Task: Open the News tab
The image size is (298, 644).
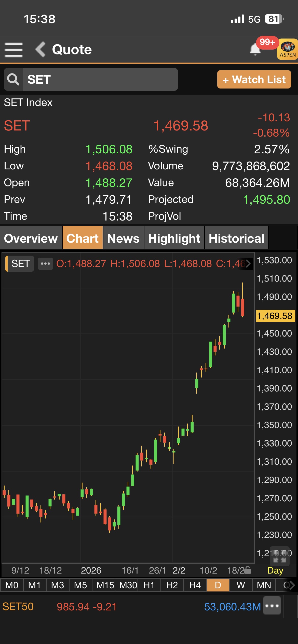Action: tap(123, 238)
